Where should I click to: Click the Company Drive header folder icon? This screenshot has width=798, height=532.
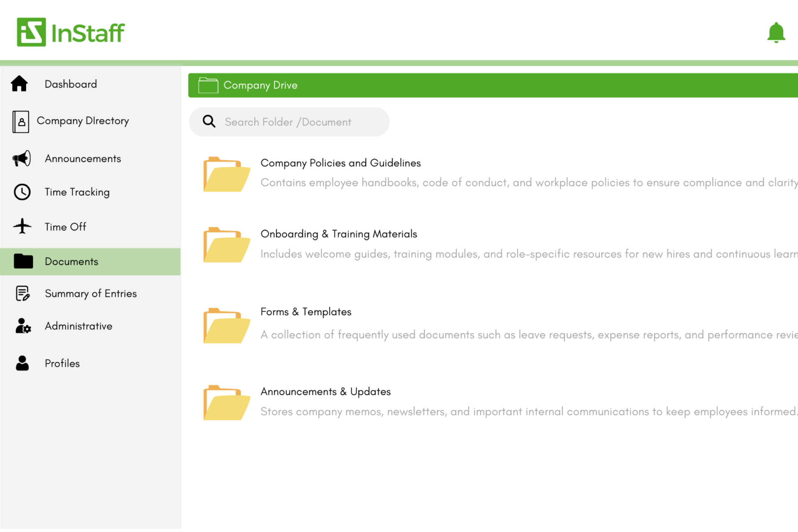[208, 85]
